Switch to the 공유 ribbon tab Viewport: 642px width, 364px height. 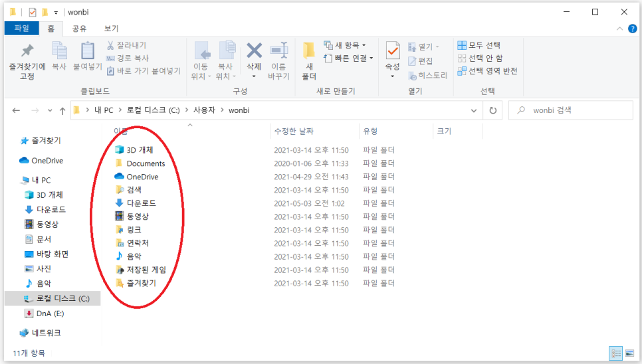tap(79, 29)
